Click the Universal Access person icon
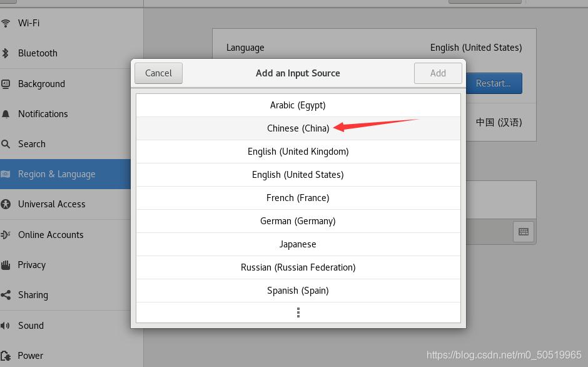588x367 pixels. [x=5, y=204]
